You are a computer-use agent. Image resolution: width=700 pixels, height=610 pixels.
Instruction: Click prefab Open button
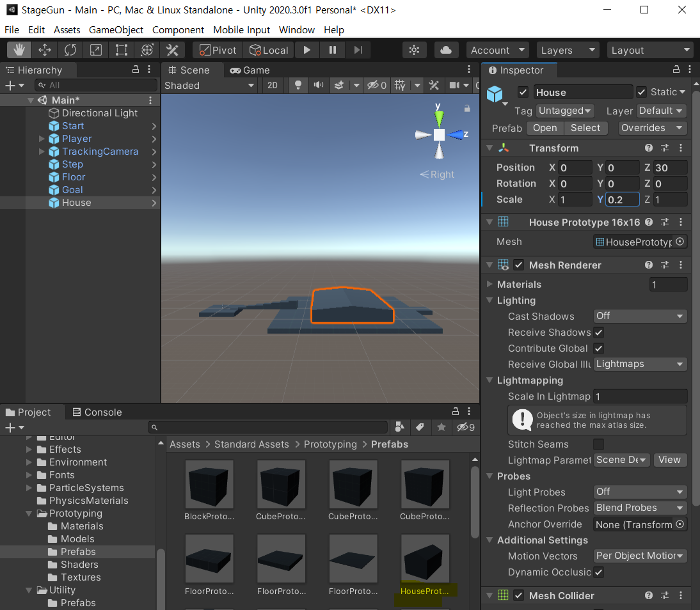(545, 128)
